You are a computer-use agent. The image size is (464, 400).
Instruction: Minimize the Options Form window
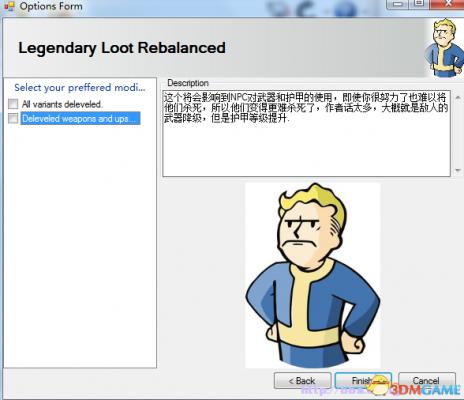click(x=398, y=4)
